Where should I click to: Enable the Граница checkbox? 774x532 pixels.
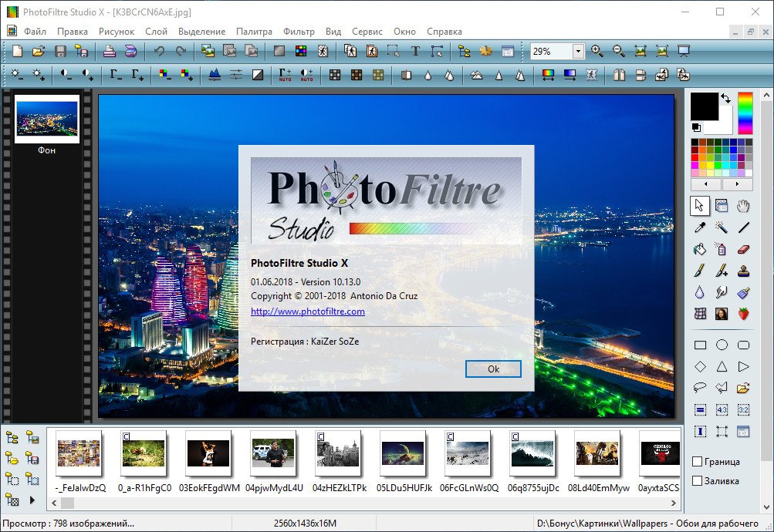(698, 462)
